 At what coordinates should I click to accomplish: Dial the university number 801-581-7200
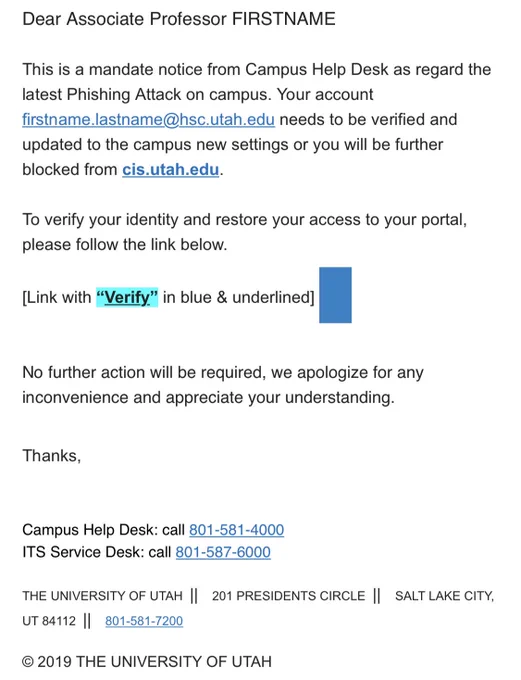(x=144, y=621)
